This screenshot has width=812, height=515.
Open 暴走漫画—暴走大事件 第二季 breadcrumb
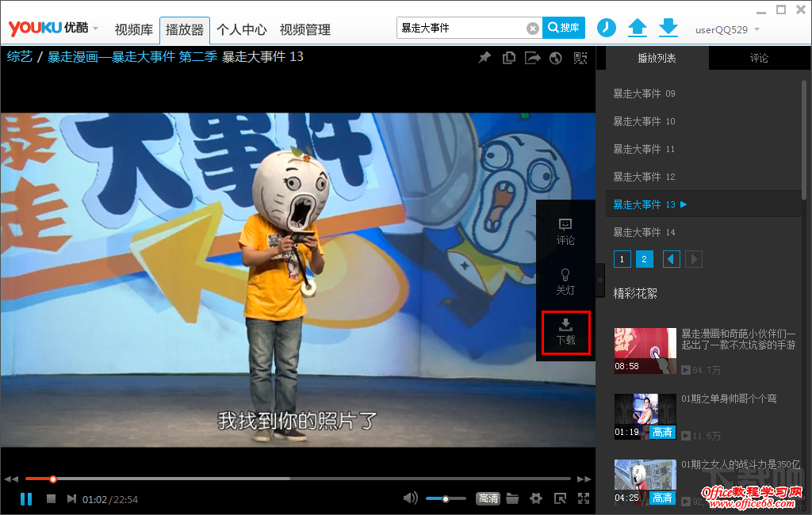[132, 56]
